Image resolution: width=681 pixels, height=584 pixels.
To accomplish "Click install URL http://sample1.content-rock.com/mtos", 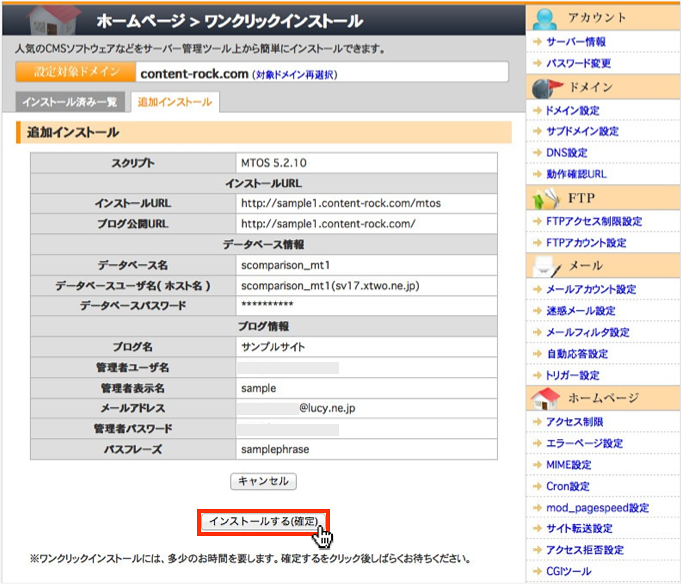I will coord(341,203).
